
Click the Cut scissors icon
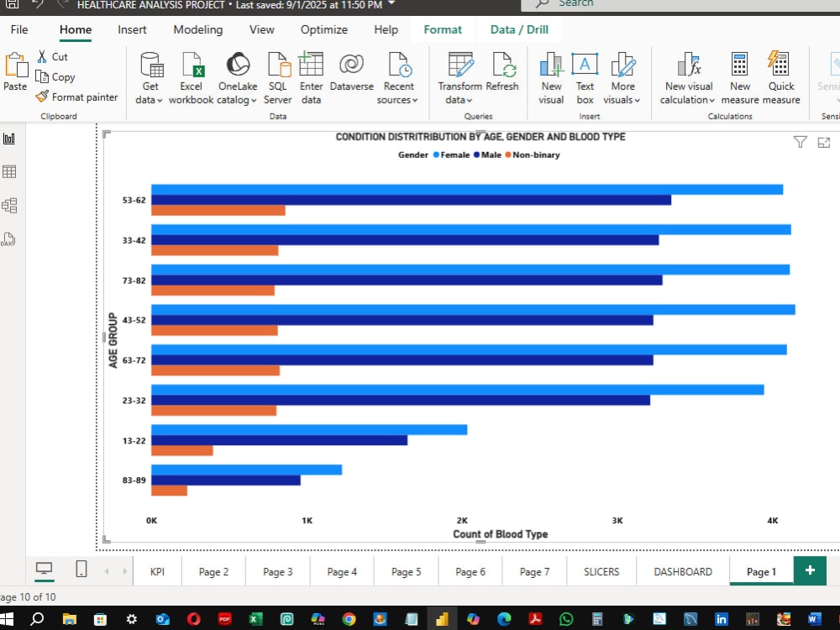(x=42, y=57)
